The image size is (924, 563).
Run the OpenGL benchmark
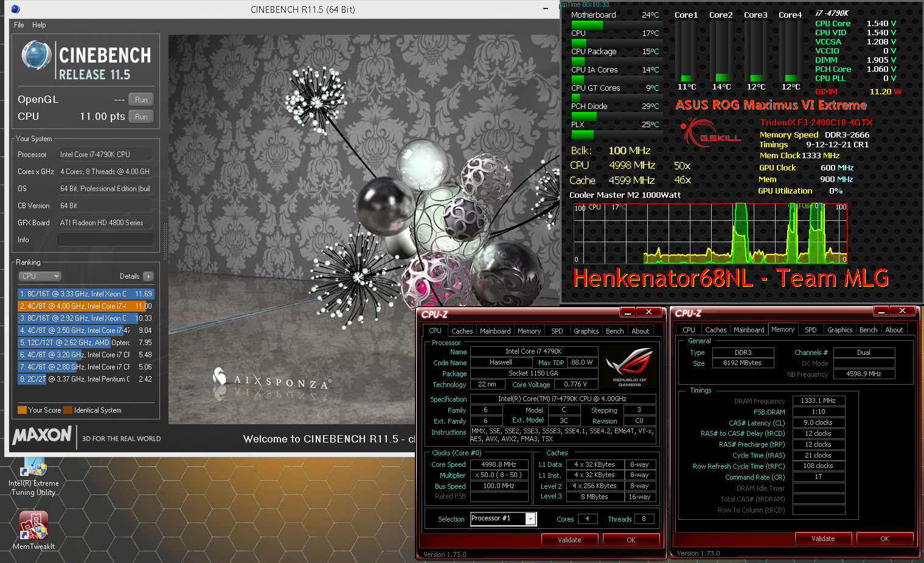[141, 100]
